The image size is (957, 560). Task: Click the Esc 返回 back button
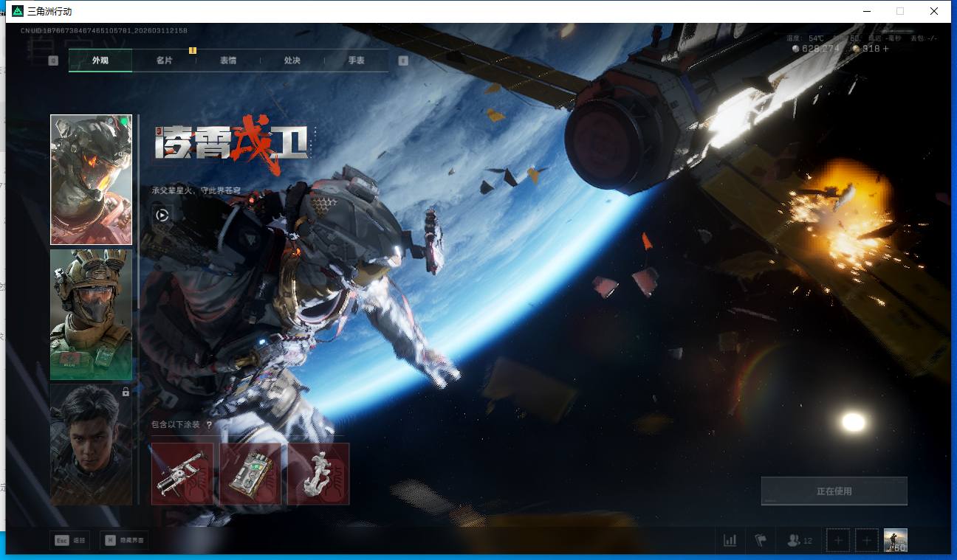pos(70,541)
